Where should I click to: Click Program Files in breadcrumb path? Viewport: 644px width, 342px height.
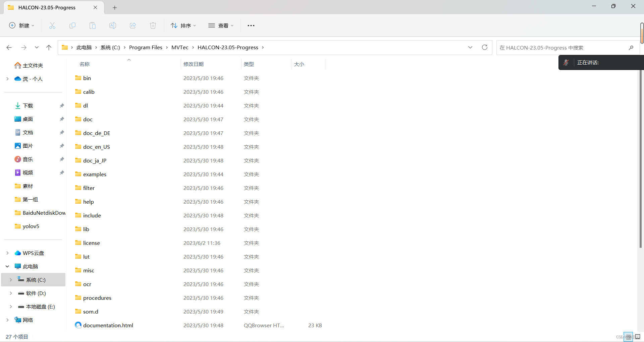(x=146, y=48)
